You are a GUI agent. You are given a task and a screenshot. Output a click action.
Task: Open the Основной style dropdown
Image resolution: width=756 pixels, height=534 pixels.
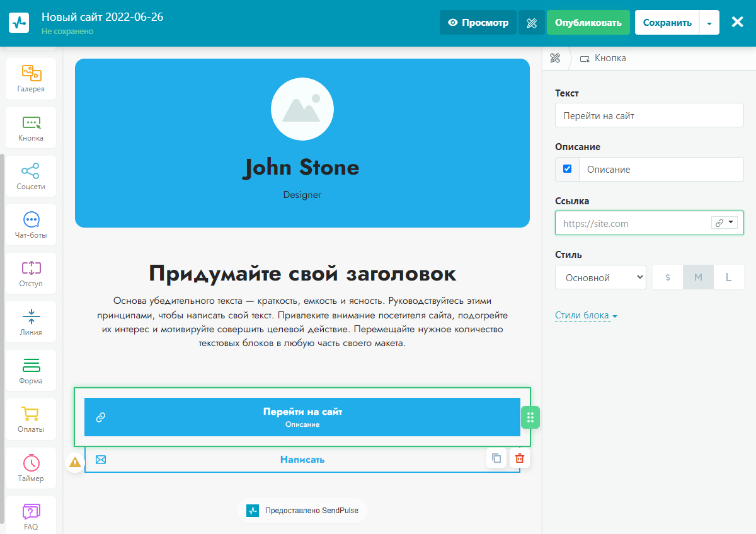tap(600, 277)
